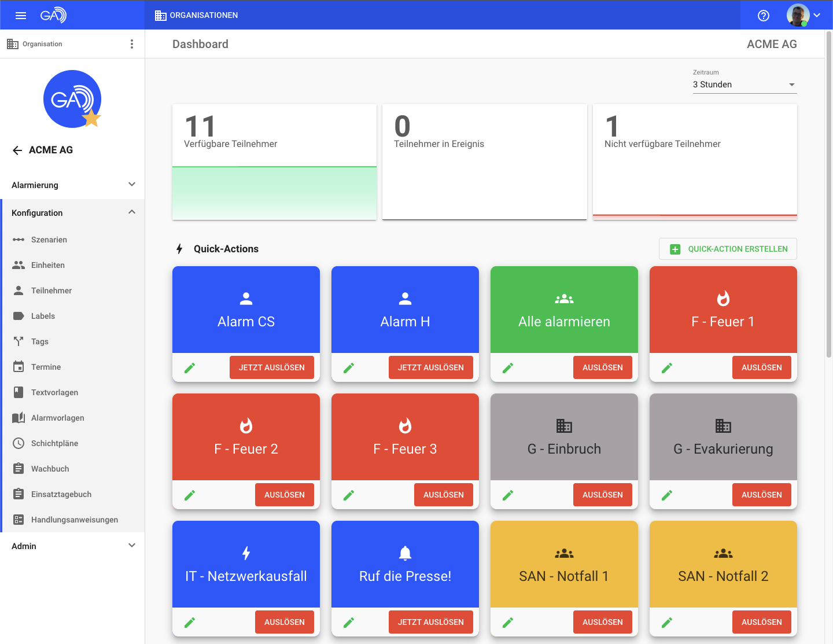Edit the G - Einbruch card with pencil icon
The height and width of the screenshot is (644, 833).
point(508,495)
